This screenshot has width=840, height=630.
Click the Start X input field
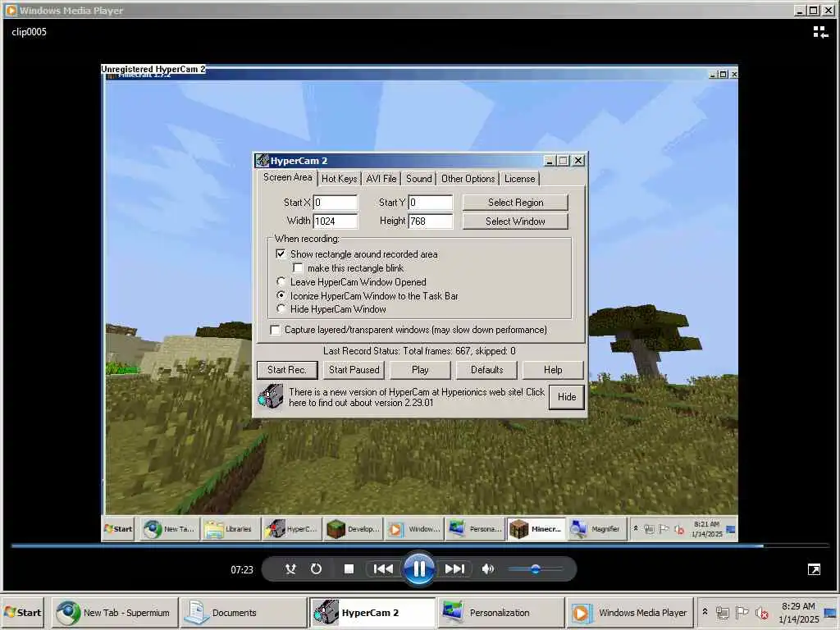tap(335, 203)
